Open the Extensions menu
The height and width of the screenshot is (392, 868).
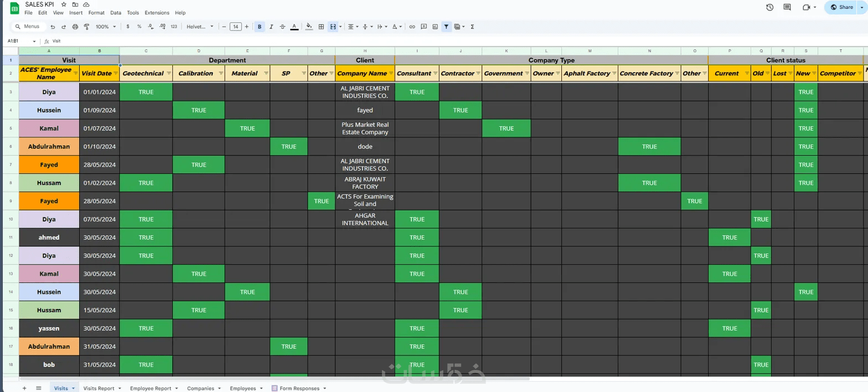pyautogui.click(x=157, y=12)
